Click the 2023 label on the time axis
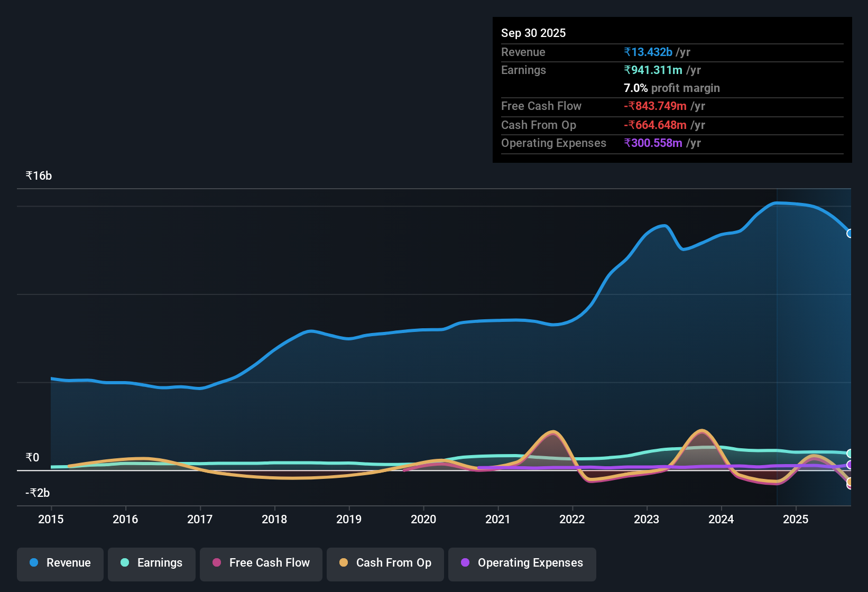Screen dimensions: 868x592 pyautogui.click(x=647, y=520)
